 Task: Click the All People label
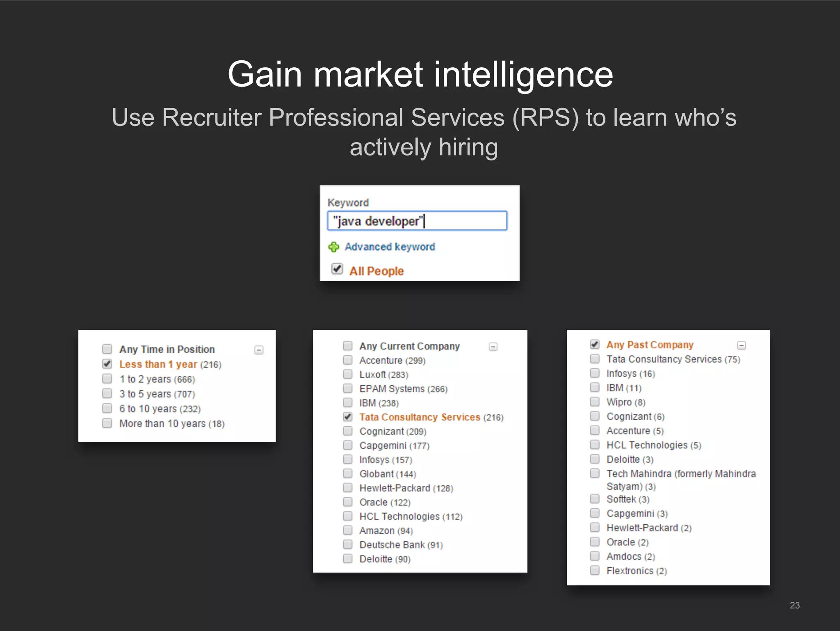pyautogui.click(x=377, y=271)
